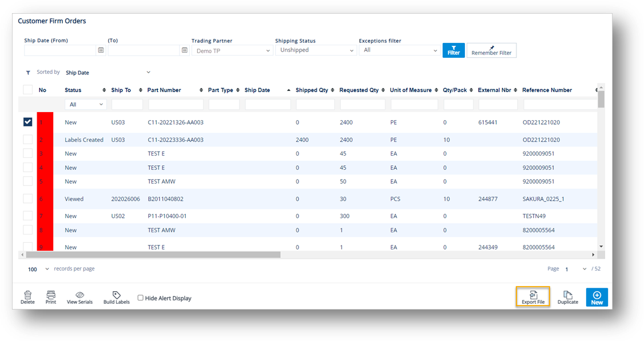
Task: Enable the Hide Alert Display checkbox
Action: pos(141,298)
